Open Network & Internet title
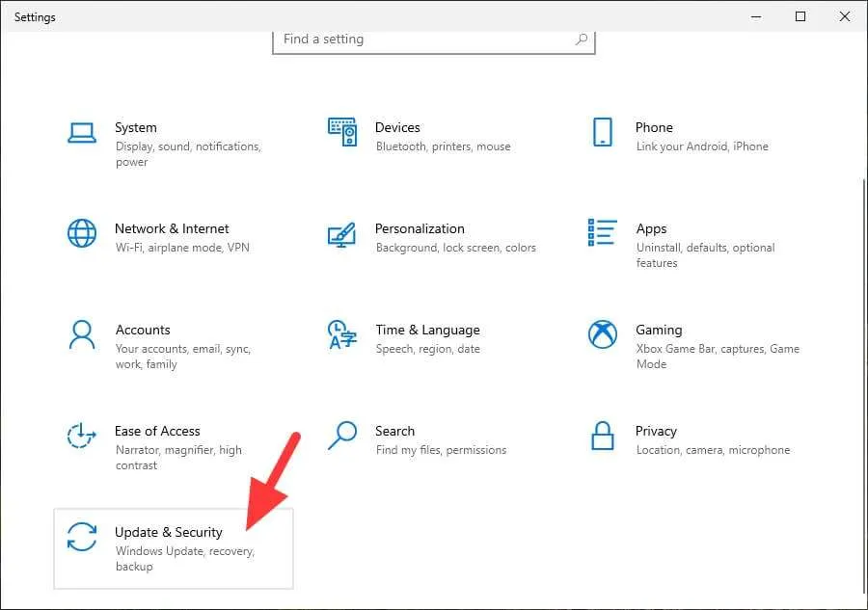This screenshot has width=868, height=610. (172, 229)
